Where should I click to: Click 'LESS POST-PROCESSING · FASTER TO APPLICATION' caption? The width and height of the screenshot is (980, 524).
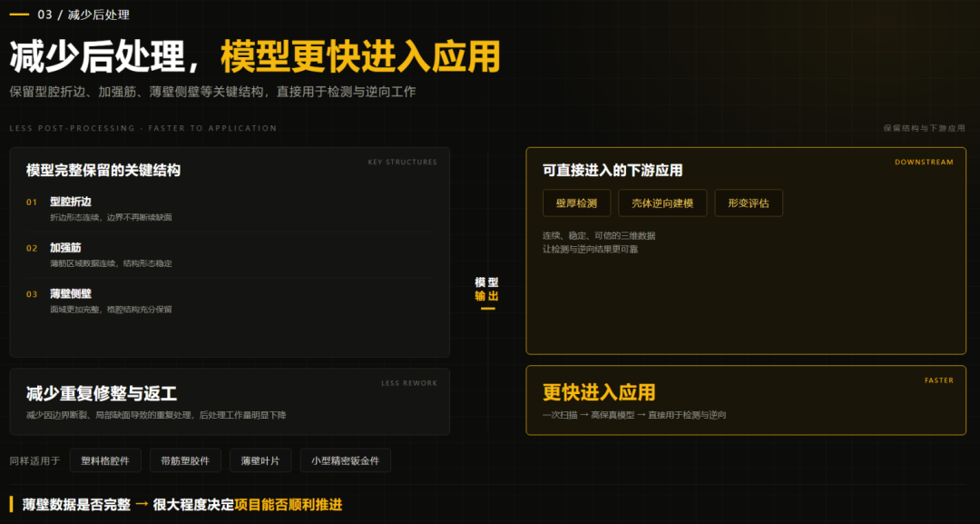coord(143,128)
